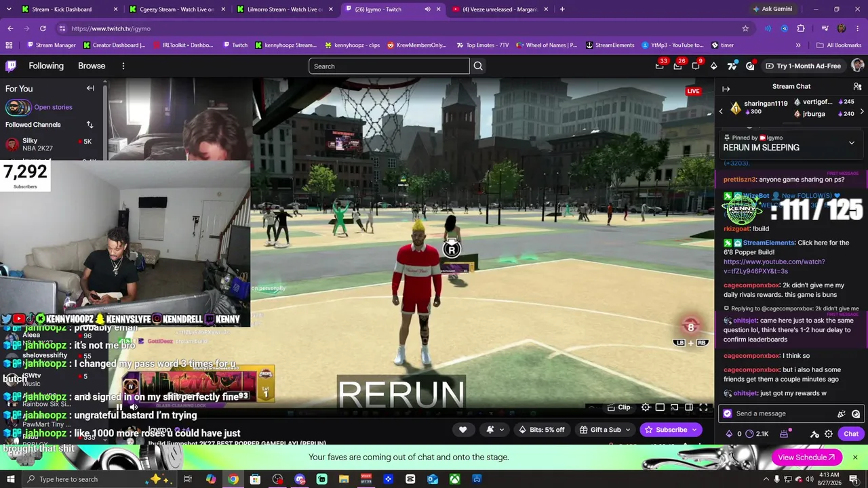
Task: Click the Chrome address bar URL
Action: click(111, 28)
